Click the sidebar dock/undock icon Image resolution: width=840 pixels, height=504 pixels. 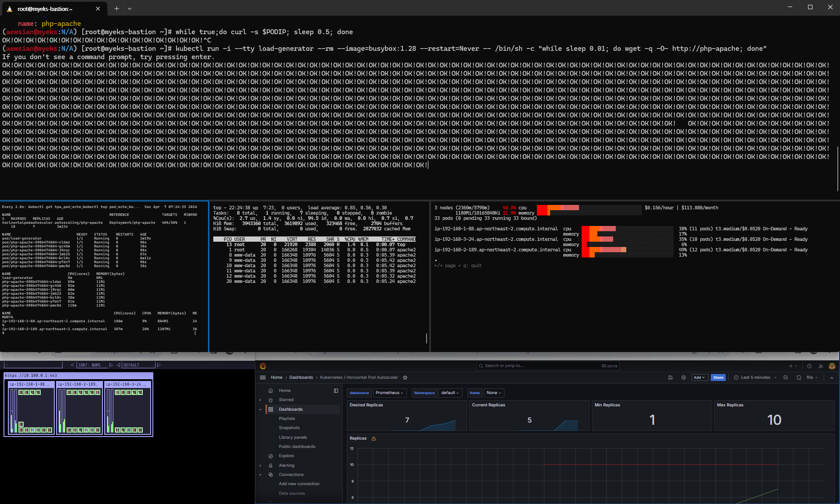click(336, 391)
